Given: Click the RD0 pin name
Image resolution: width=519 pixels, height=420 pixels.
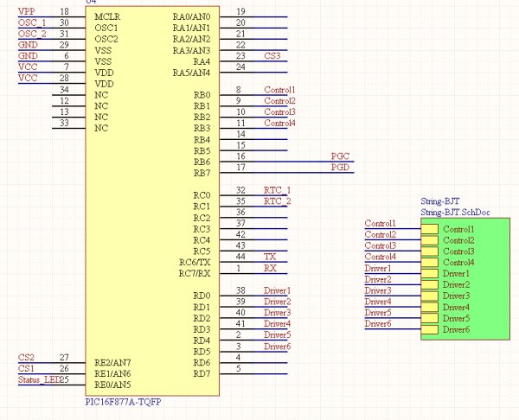Looking at the screenshot, I should click(x=202, y=296).
